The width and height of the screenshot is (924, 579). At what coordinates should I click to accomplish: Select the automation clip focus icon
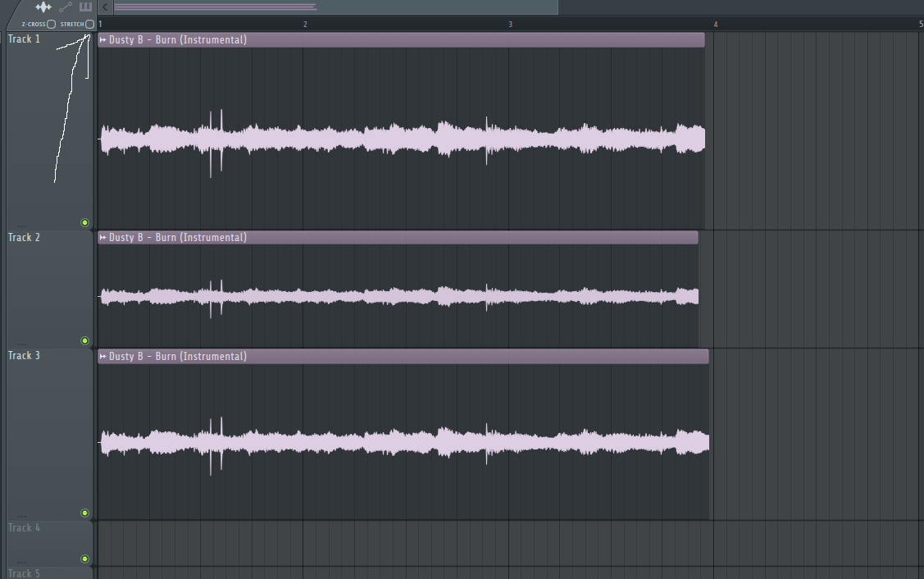(x=66, y=7)
